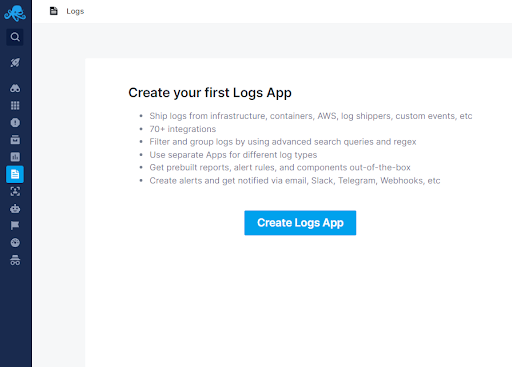512x367 pixels.
Task: Open the round gauge icon in sidebar
Action: pos(15,243)
